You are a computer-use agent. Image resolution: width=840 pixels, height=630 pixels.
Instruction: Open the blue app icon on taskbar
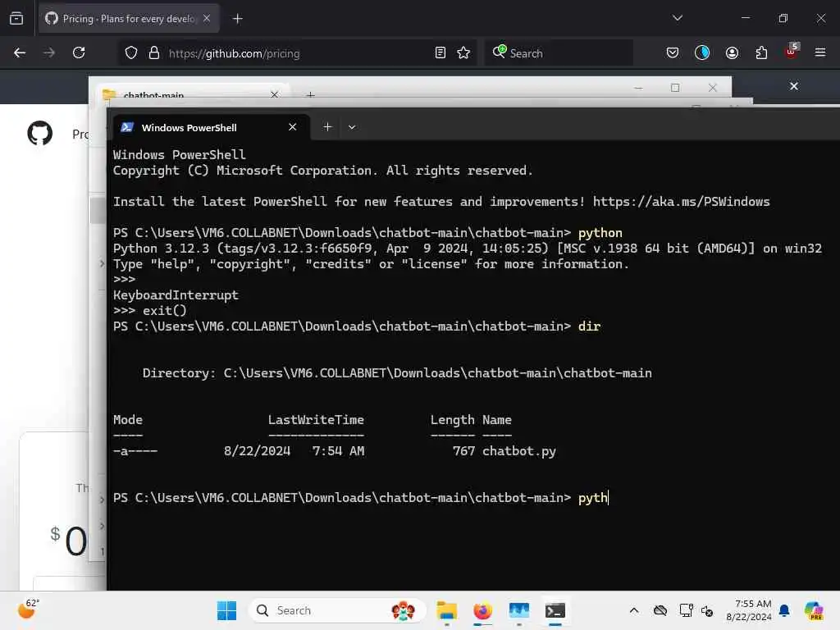[x=519, y=610]
